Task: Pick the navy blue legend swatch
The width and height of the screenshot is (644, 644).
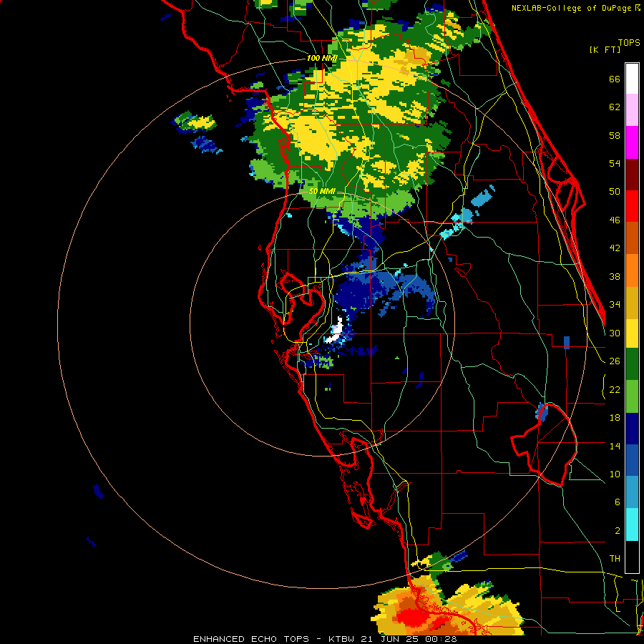Action: click(x=632, y=429)
